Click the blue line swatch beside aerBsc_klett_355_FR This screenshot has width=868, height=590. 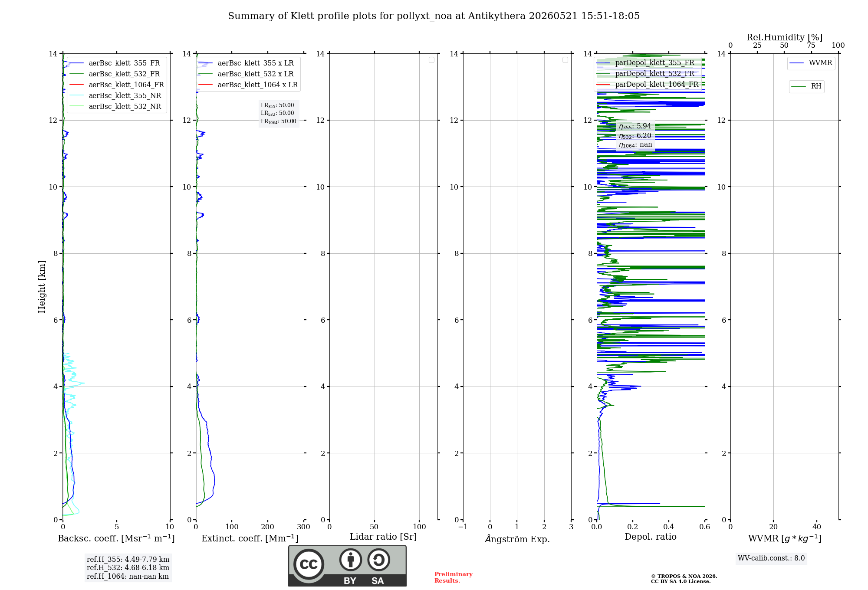(77, 63)
